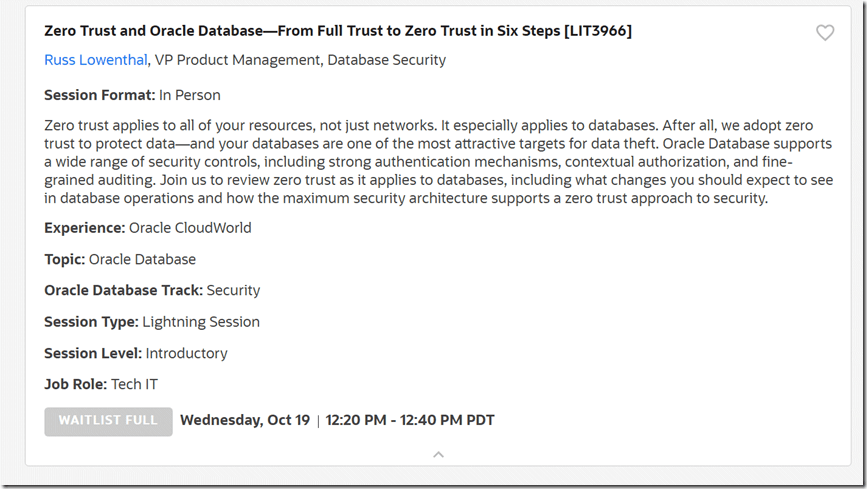867x489 pixels.
Task: Click the Wednesday, Oct 19 date
Action: click(x=245, y=420)
